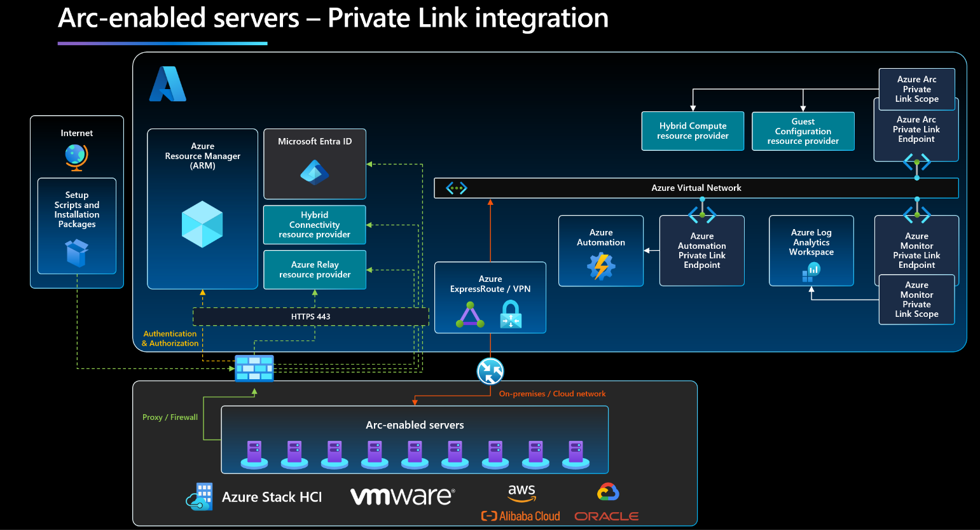The width and height of the screenshot is (980, 530).
Task: Click the Hybrid Compute resource provider box
Action: pyautogui.click(x=693, y=131)
